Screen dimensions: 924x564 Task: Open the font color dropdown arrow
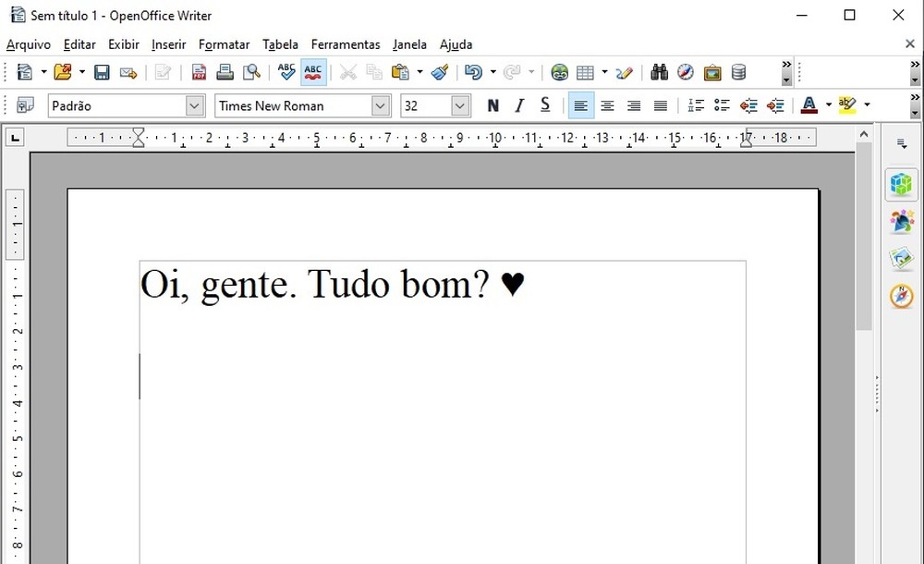(x=829, y=105)
